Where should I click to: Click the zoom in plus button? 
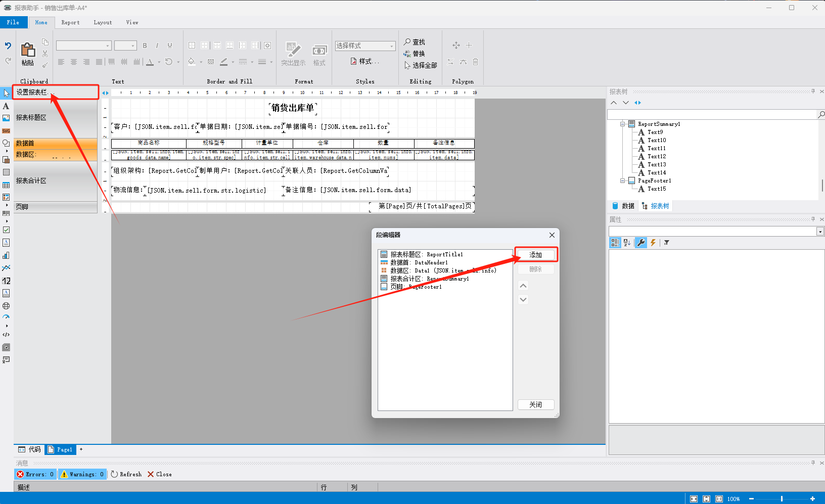coord(812,499)
